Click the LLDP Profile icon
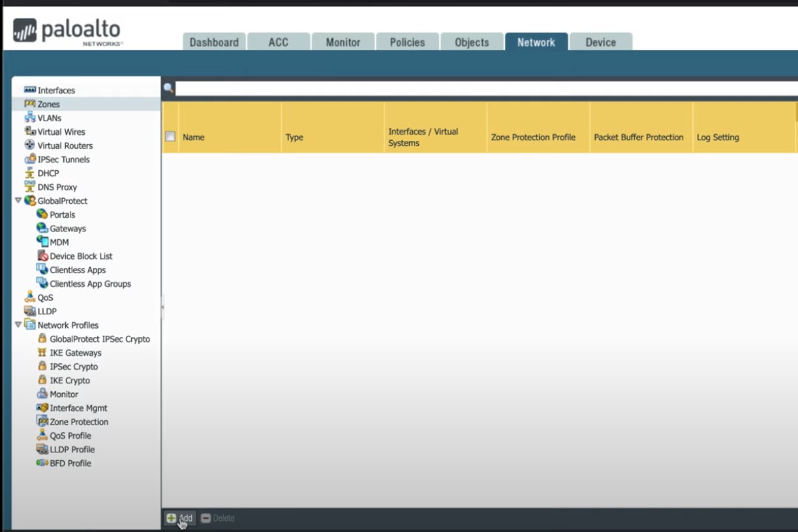 click(42, 449)
